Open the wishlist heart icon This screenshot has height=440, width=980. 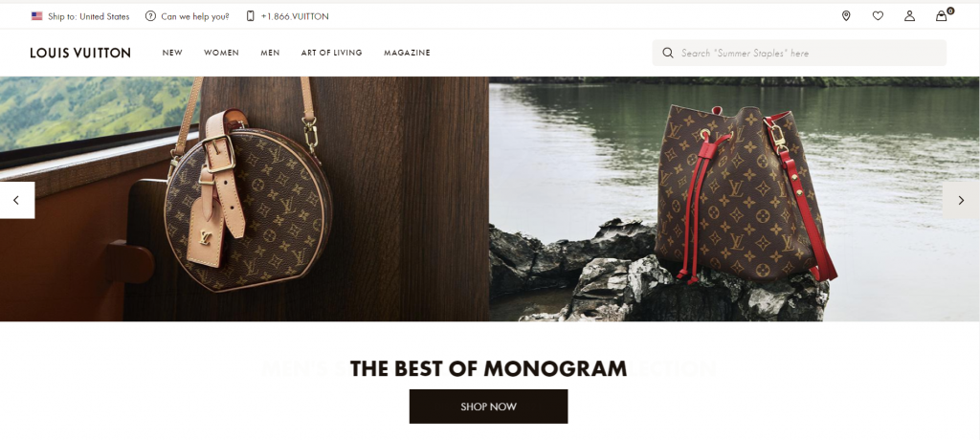coord(878,16)
